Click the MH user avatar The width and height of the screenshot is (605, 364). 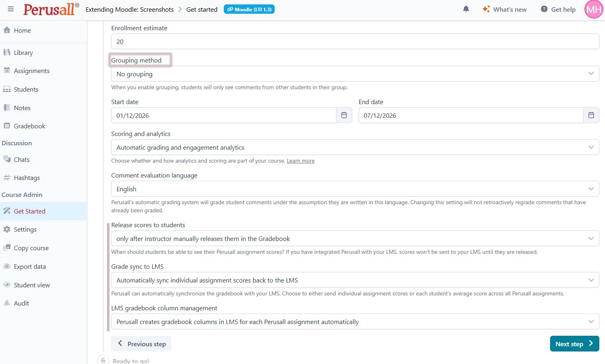pyautogui.click(x=594, y=9)
